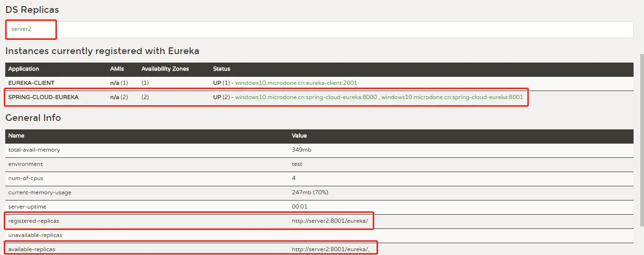The image size is (644, 255).
Task: Select the UP (2) status text
Action: pyautogui.click(x=221, y=97)
